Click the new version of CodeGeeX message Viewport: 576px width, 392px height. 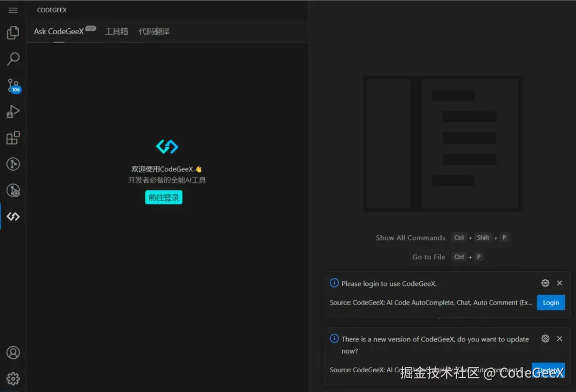tap(435, 345)
